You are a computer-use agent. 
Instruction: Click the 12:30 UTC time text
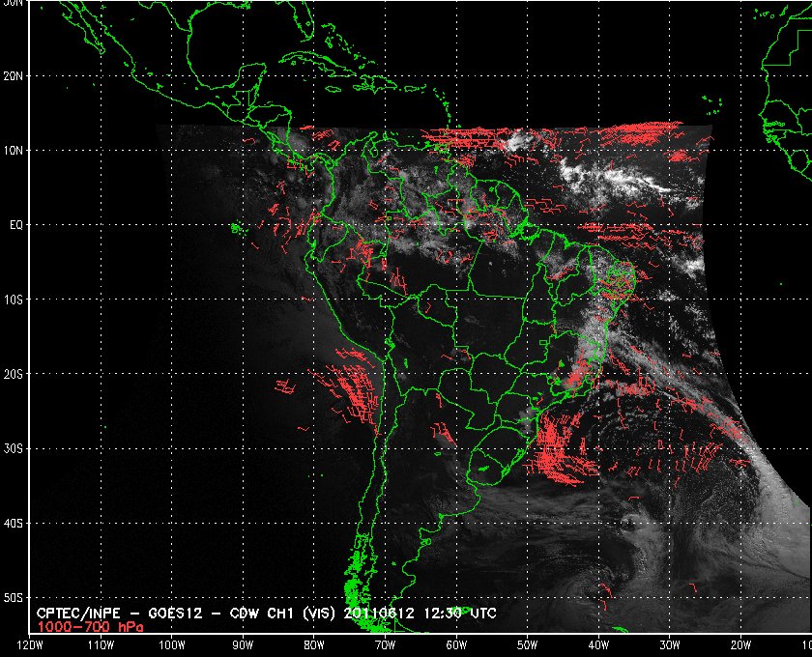(x=460, y=614)
